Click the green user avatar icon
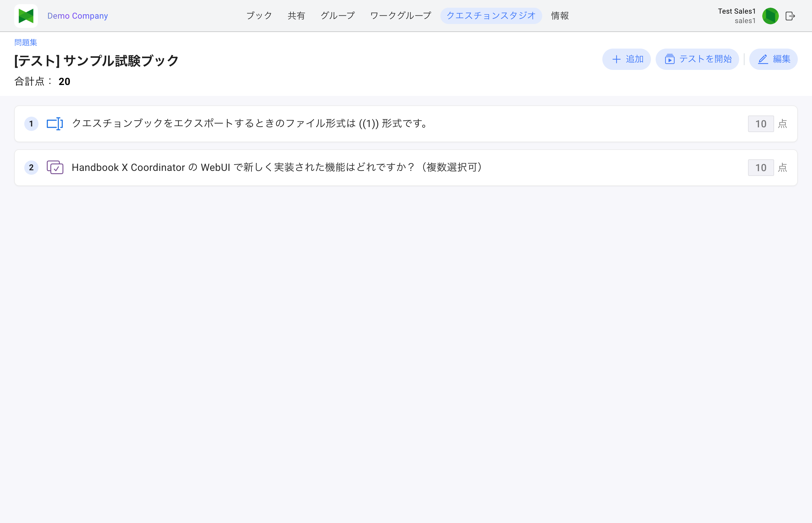The width and height of the screenshot is (812, 523). pos(770,16)
